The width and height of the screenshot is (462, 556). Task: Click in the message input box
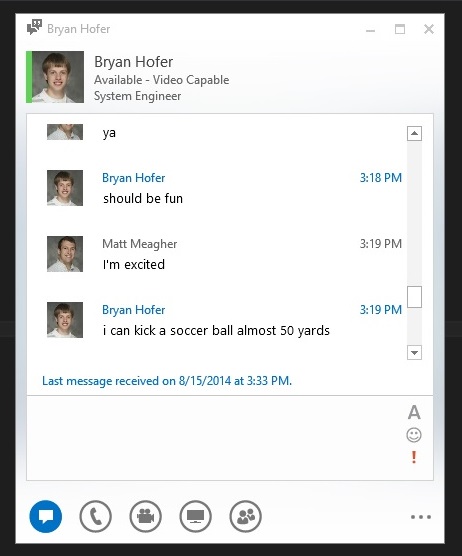(x=216, y=438)
